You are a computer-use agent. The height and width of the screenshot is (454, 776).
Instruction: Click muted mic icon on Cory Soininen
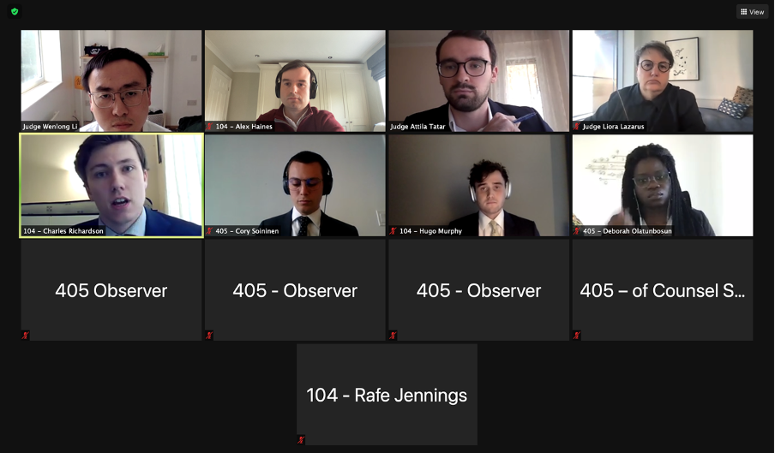point(209,231)
